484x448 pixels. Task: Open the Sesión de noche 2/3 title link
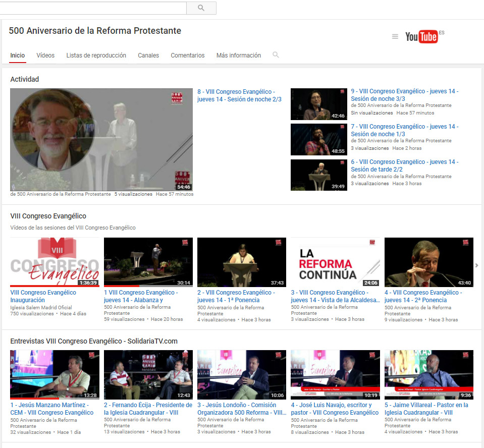239,95
